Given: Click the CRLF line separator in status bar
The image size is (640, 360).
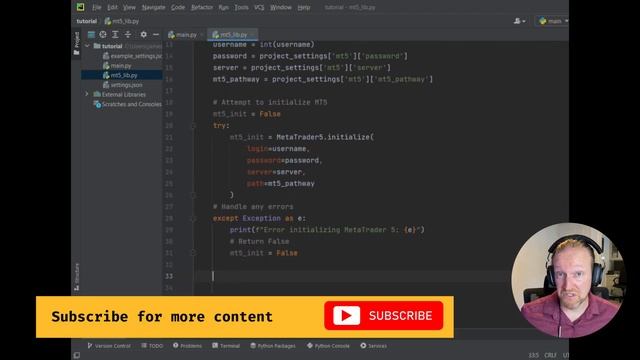Looking at the screenshot, I should [550, 356].
